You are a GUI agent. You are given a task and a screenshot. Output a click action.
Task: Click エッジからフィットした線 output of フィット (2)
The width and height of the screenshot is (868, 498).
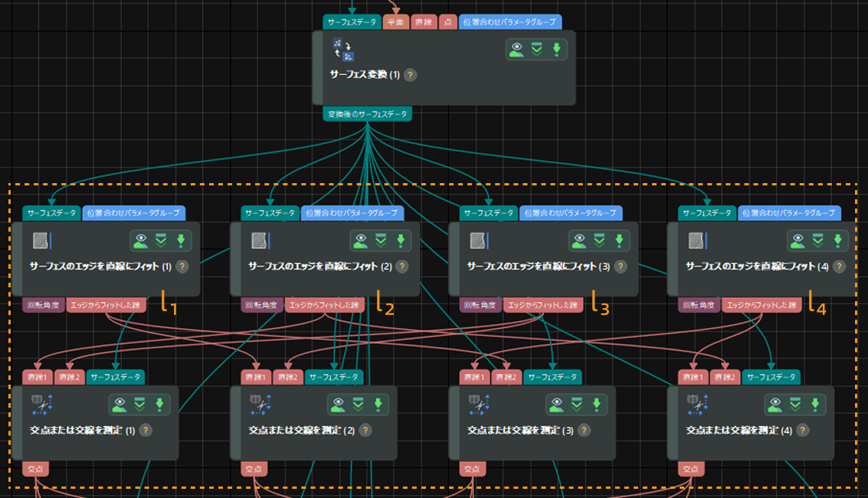coord(324,305)
